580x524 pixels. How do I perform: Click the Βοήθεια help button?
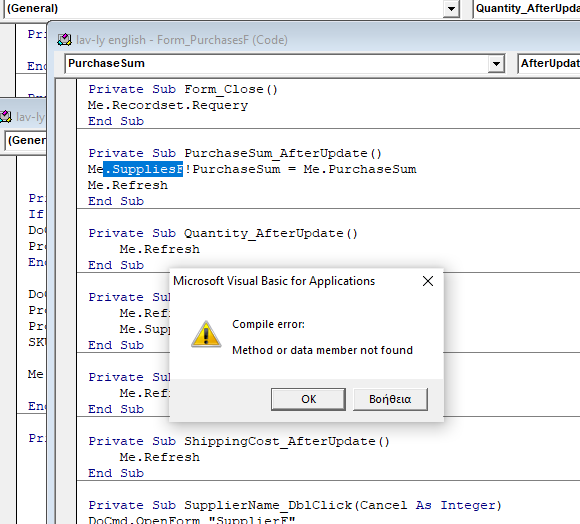[x=390, y=399]
